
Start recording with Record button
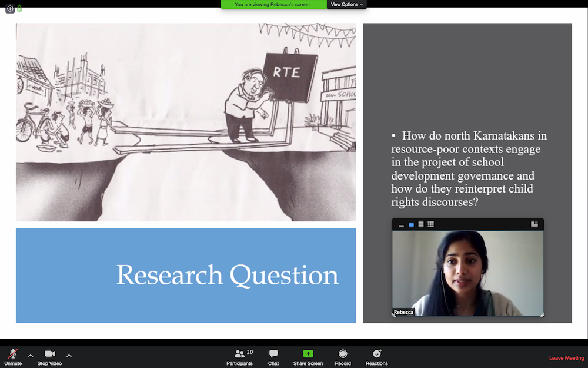coord(343,357)
